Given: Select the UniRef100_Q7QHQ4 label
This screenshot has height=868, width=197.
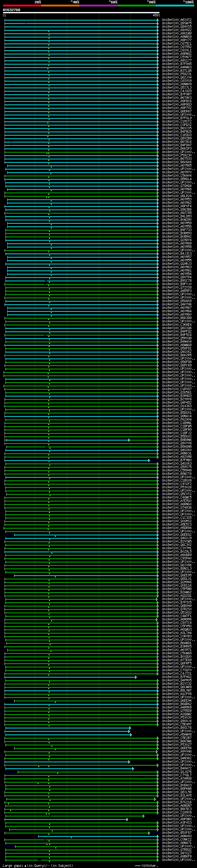Looking at the screenshot, I should coord(176,186).
